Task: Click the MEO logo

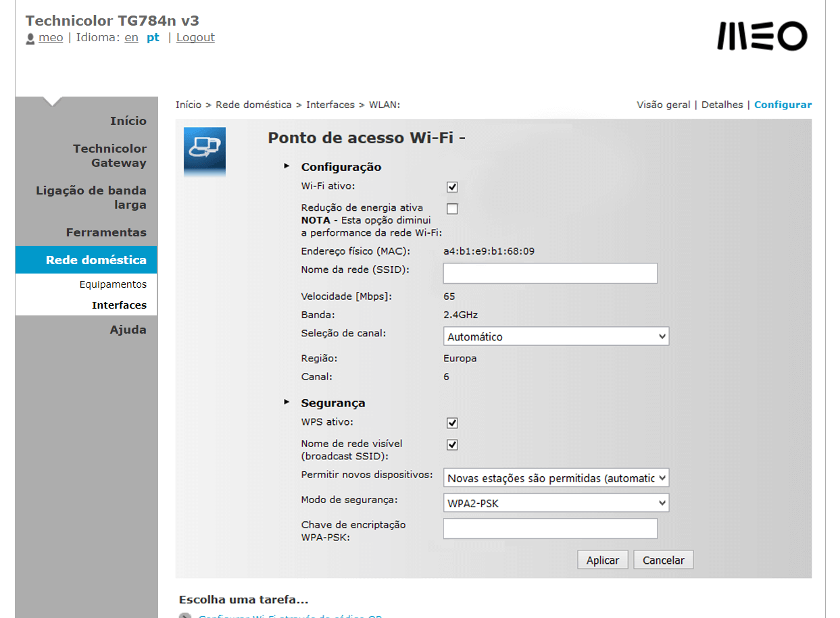Action: [762, 36]
